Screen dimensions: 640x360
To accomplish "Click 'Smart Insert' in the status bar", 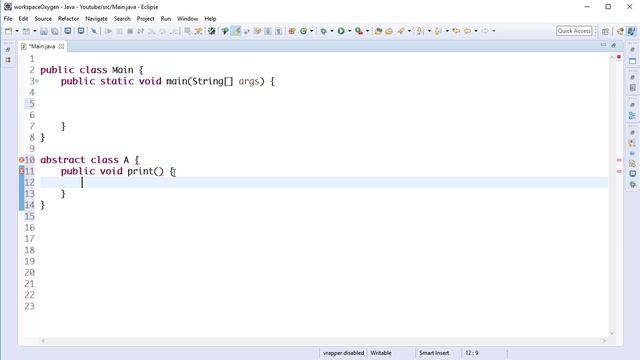I will click(434, 353).
